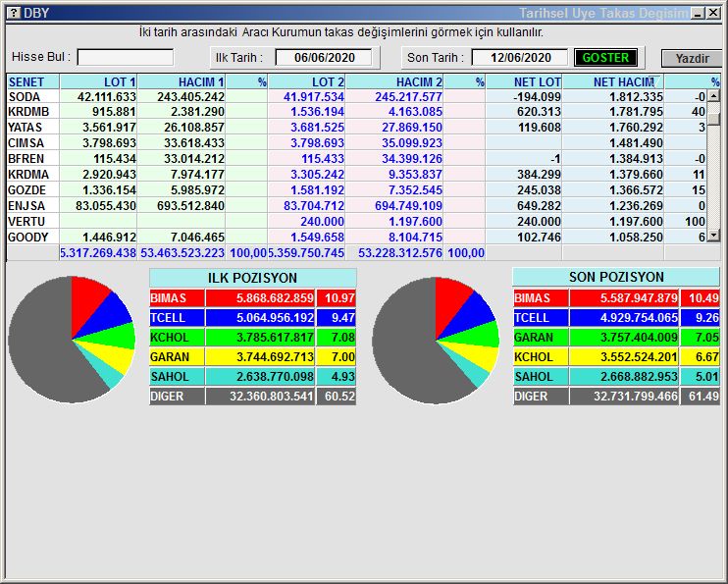Sort by LOT 1 column header
The image size is (728, 584).
click(x=98, y=81)
